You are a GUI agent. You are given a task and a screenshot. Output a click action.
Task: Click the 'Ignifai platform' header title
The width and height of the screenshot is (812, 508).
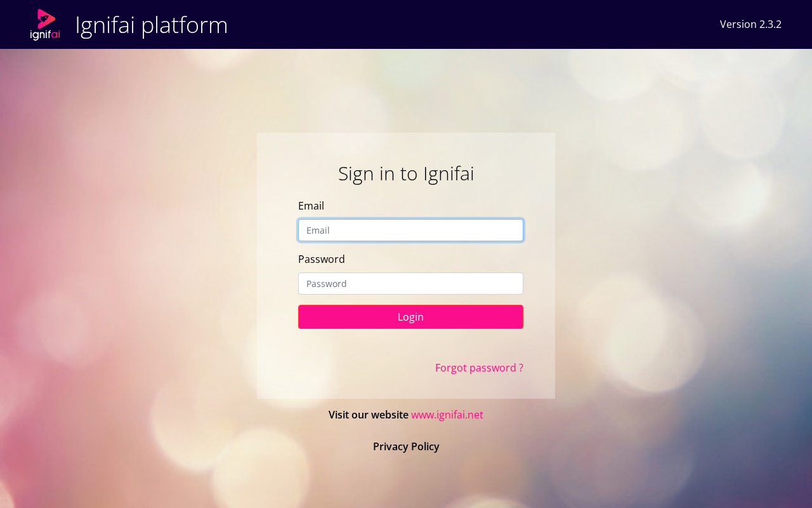point(151,25)
